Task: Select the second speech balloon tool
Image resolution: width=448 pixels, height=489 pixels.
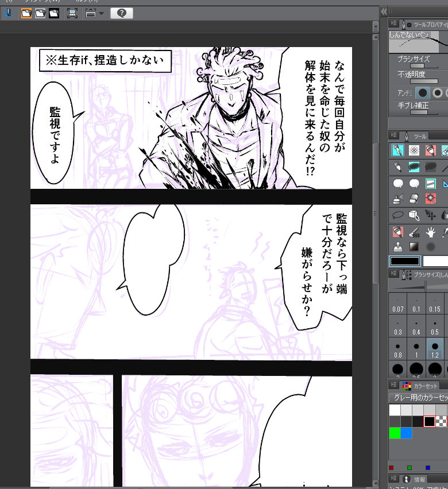Action: (x=414, y=184)
